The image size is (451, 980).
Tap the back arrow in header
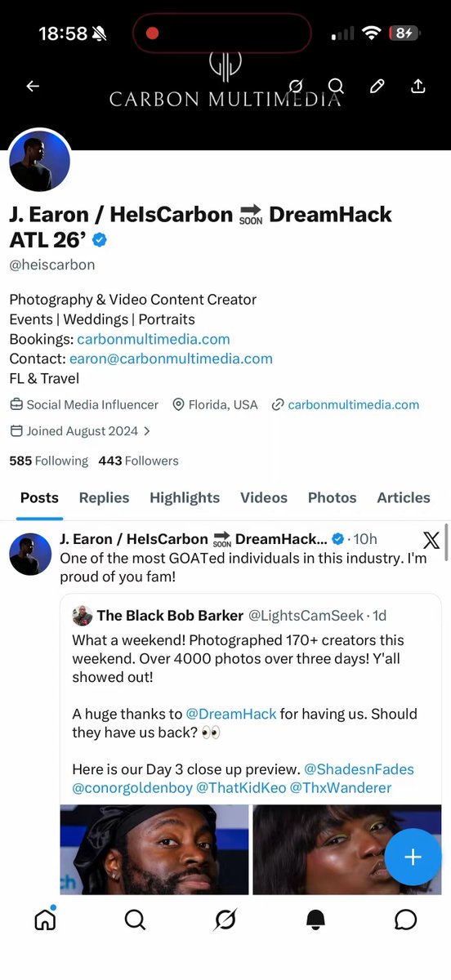(33, 86)
